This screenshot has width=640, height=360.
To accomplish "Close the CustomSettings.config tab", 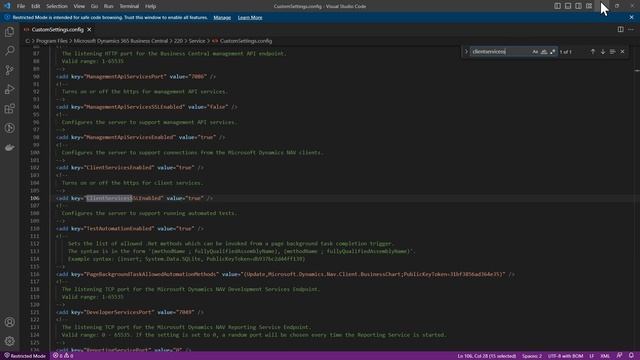I will click(89, 29).
